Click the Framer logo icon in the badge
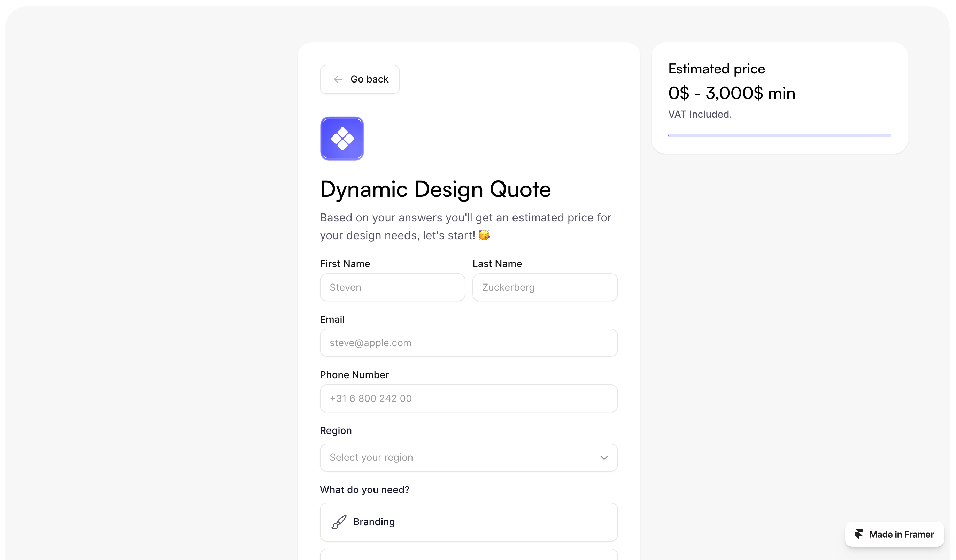The height and width of the screenshot is (560, 956). pos(859,534)
